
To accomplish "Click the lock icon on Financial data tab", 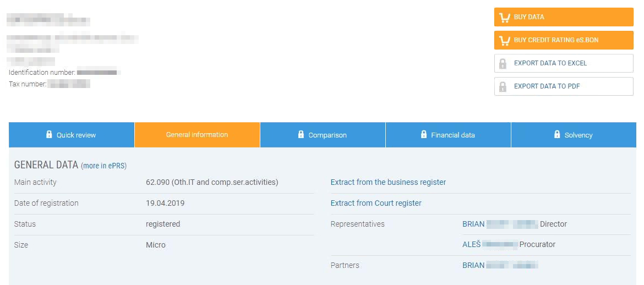I will click(x=424, y=134).
